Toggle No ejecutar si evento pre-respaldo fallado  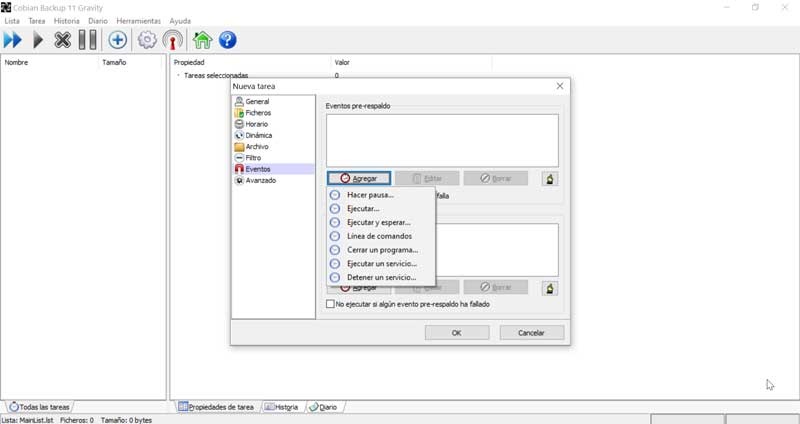[331, 304]
